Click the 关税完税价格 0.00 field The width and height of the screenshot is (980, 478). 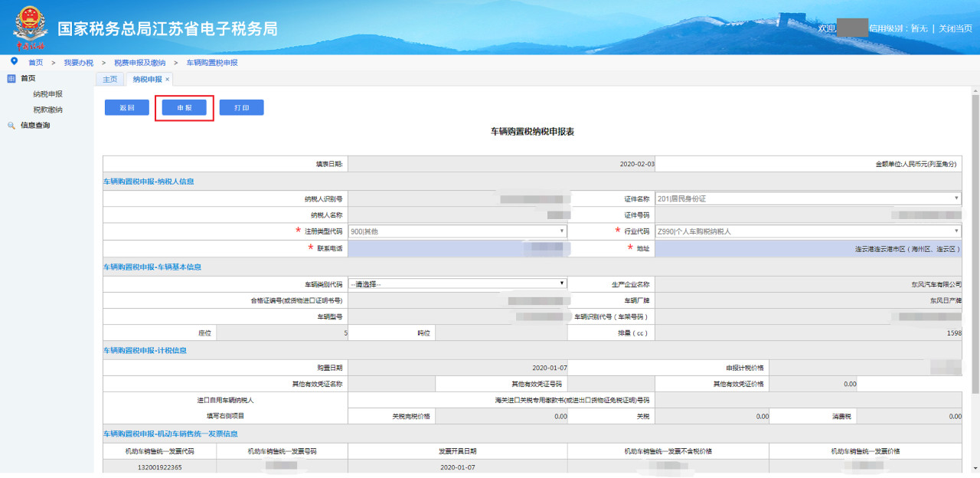click(x=501, y=417)
